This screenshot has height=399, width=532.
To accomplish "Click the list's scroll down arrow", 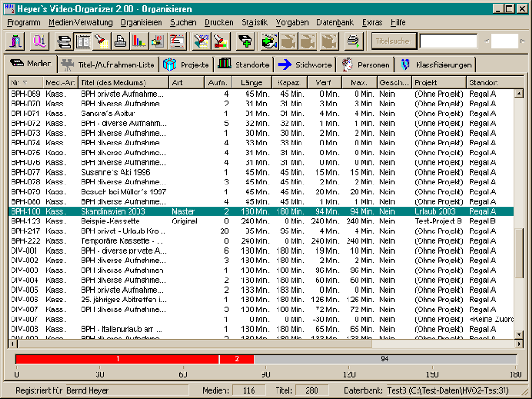I will 520,333.
